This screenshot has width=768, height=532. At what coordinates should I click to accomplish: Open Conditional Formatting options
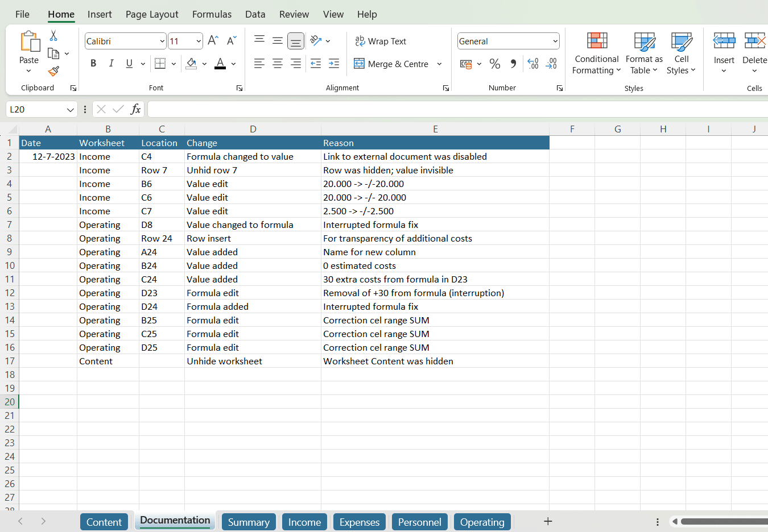596,54
